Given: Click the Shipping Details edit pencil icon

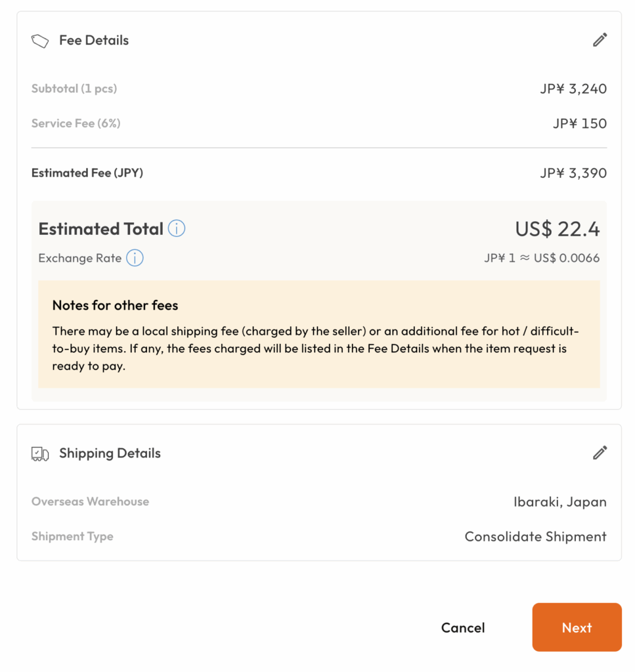Looking at the screenshot, I should tap(600, 453).
